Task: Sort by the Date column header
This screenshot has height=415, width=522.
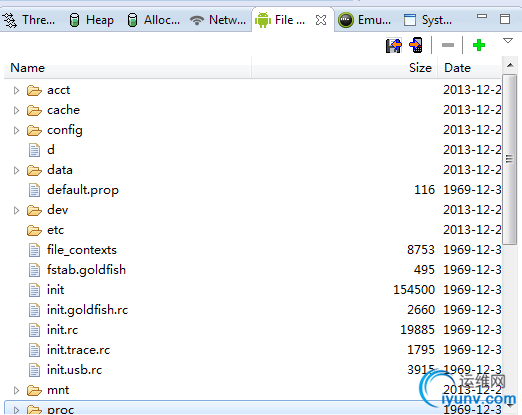Action: coord(470,68)
